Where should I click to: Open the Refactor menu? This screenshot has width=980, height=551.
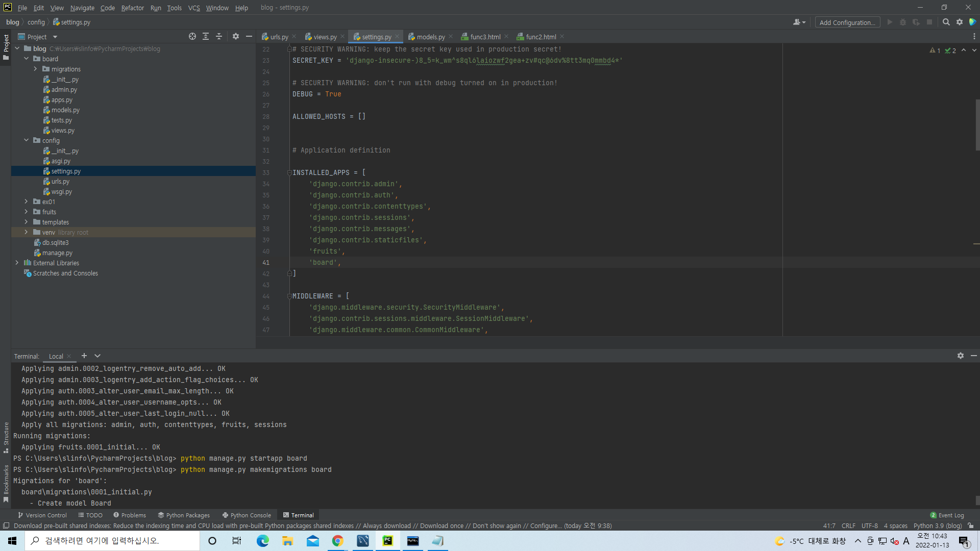click(x=132, y=8)
